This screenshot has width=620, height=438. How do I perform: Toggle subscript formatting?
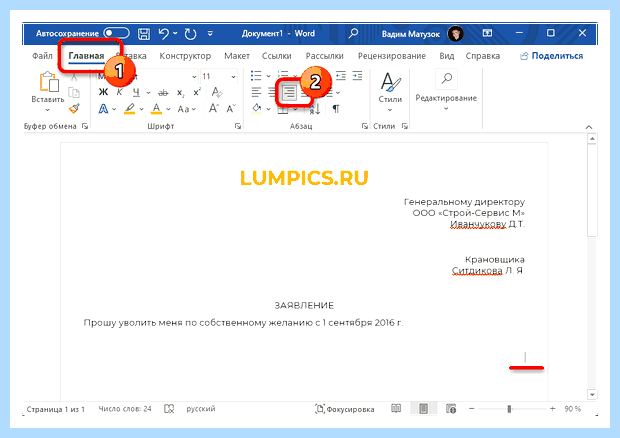180,93
